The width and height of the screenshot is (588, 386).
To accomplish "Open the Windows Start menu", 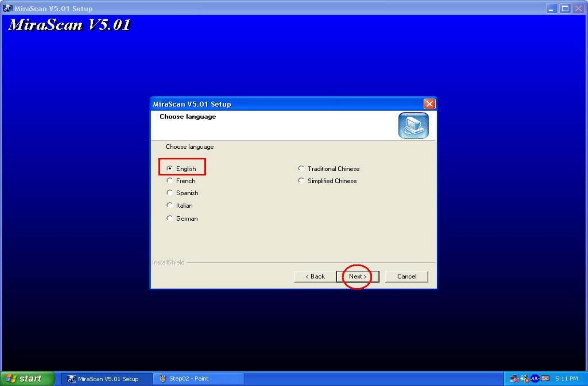I will pyautogui.click(x=27, y=379).
